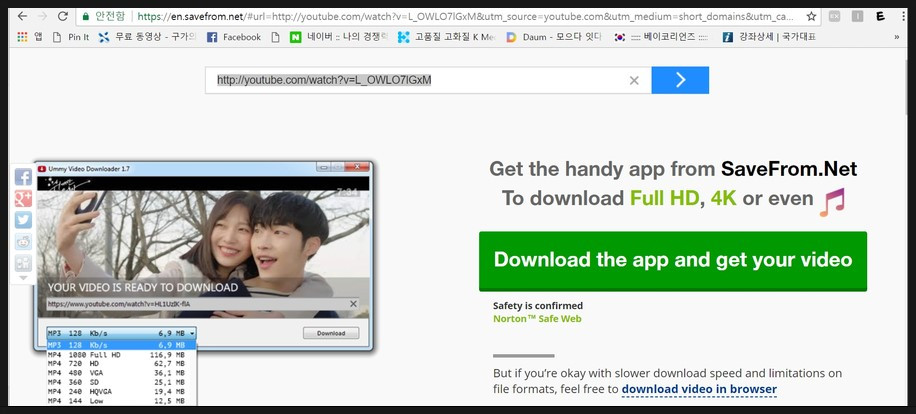This screenshot has height=414, width=916.
Task: Click the black E extension icon
Action: click(880, 16)
